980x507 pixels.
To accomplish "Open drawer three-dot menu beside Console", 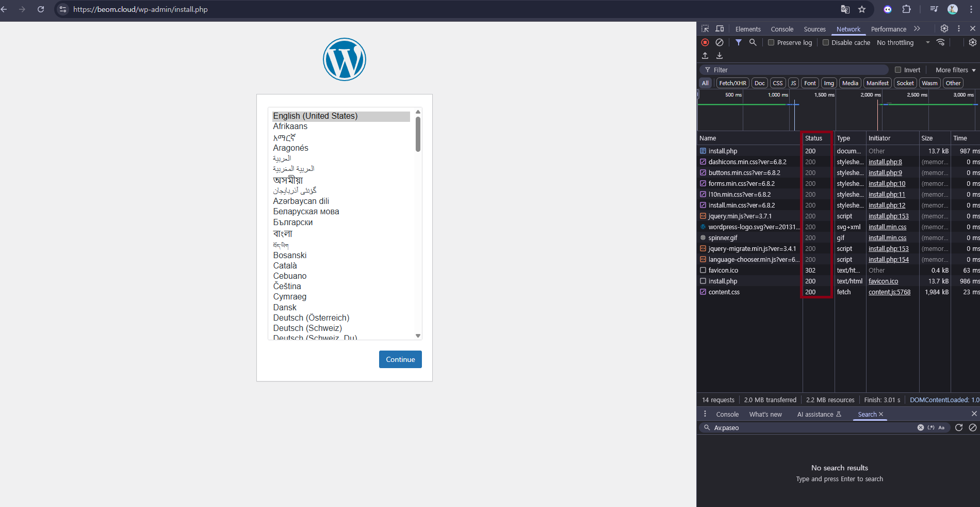I will pyautogui.click(x=705, y=414).
